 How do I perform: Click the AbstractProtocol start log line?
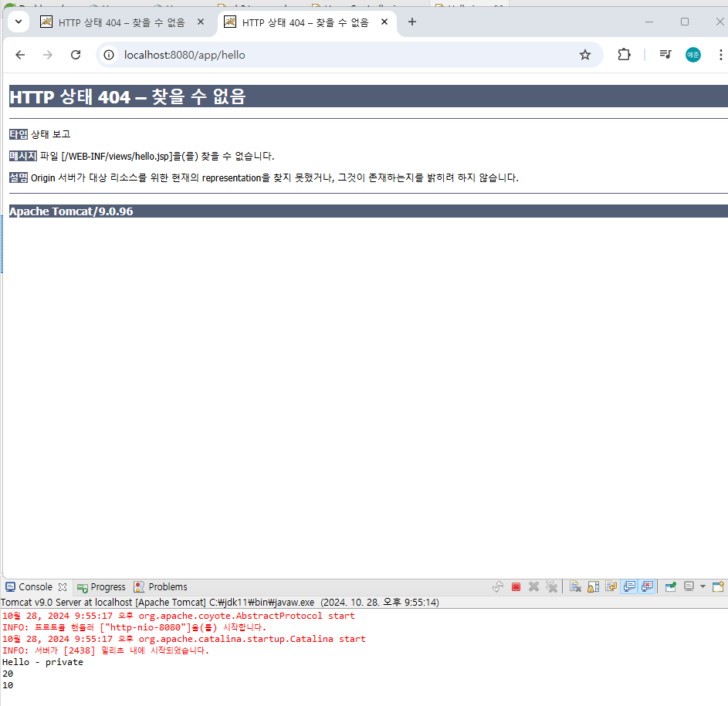pos(178,616)
